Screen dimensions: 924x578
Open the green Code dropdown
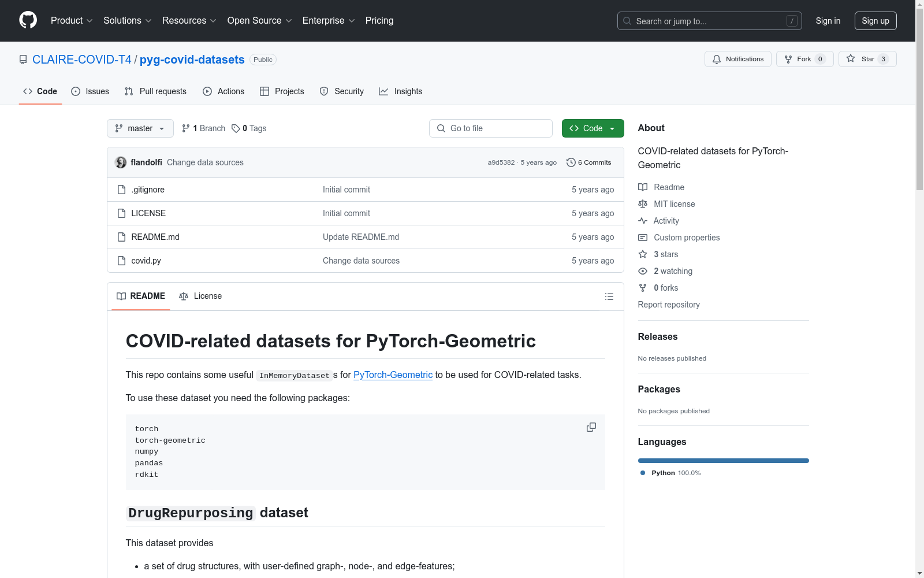coord(593,128)
